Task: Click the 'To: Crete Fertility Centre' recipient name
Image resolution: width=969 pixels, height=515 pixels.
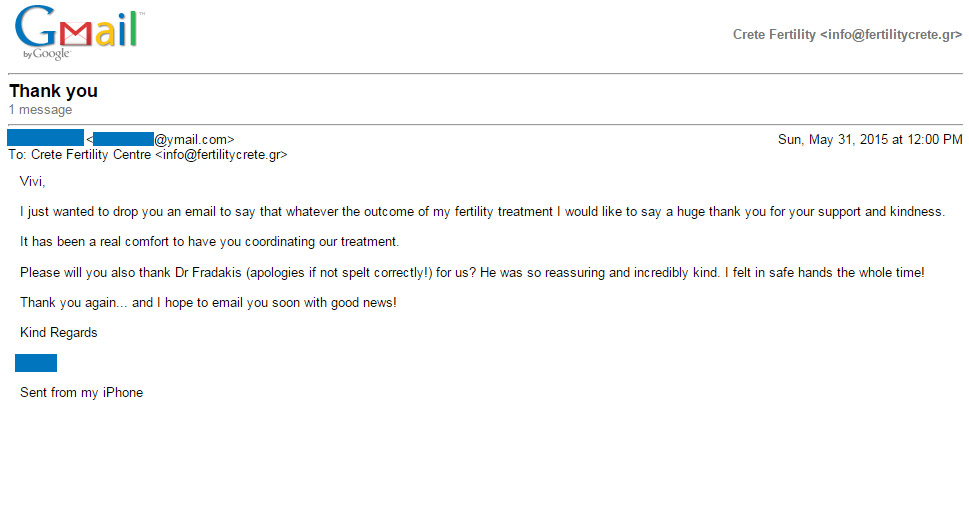Action: (x=80, y=155)
